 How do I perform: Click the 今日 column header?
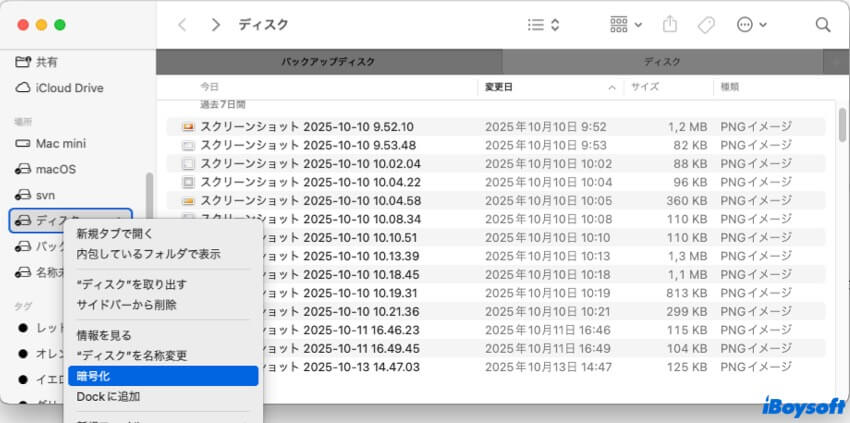[209, 87]
